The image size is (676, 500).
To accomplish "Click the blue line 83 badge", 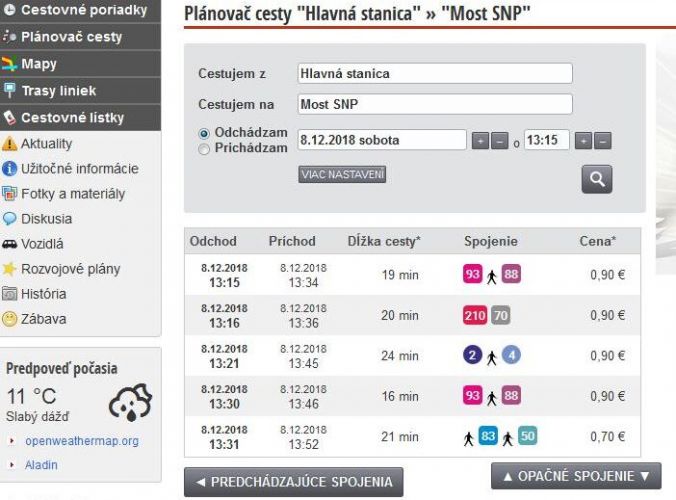I will (x=488, y=436).
